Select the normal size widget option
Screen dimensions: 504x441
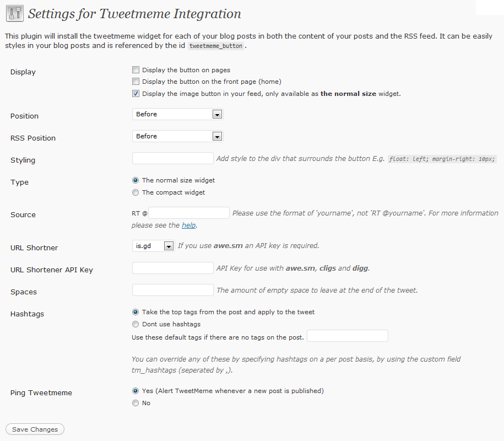click(136, 180)
